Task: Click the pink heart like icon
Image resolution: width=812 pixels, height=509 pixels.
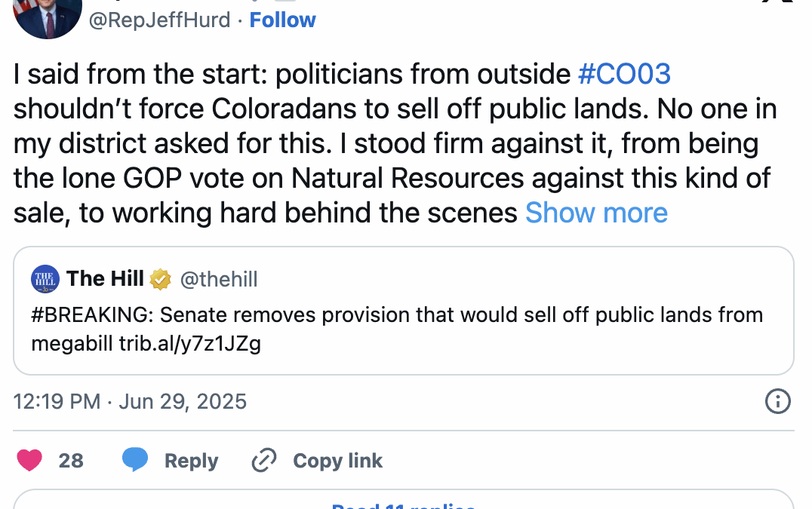Action: click(x=29, y=460)
